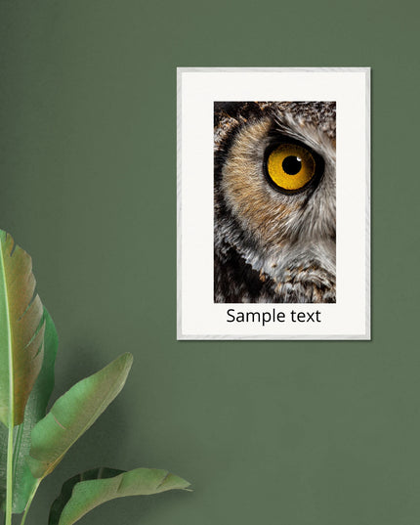Click the tan feathers beside the owl's eye
Viewport: 420px width, 525px height.
pos(247,181)
